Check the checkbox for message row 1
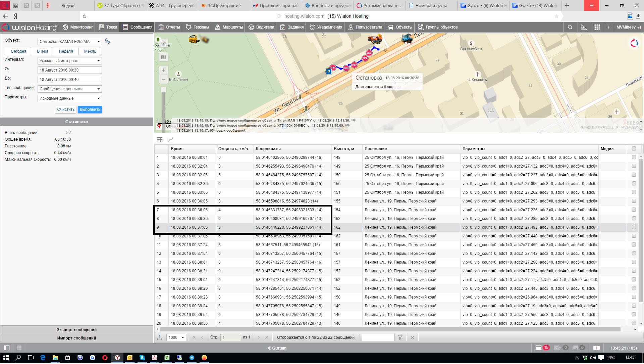 pos(634,157)
